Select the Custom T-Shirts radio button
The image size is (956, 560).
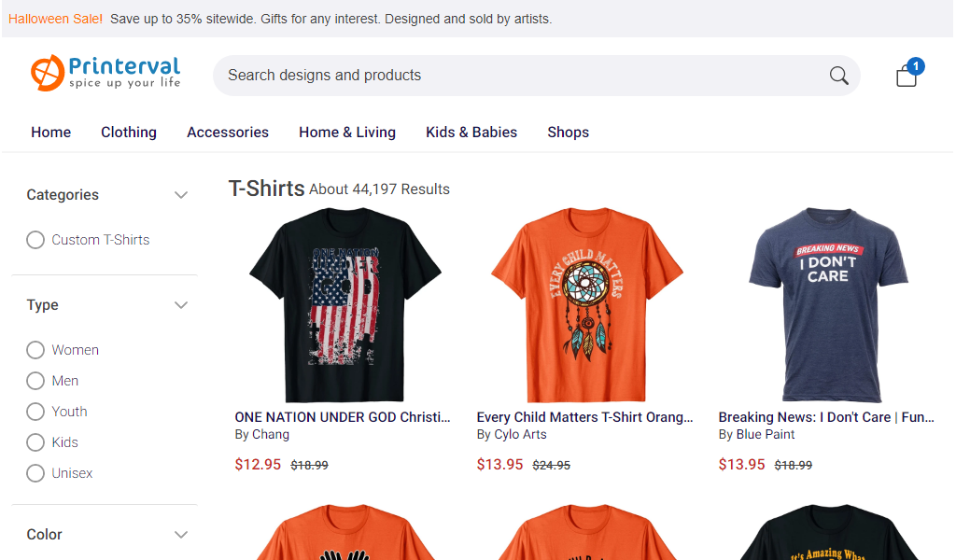[35, 240]
